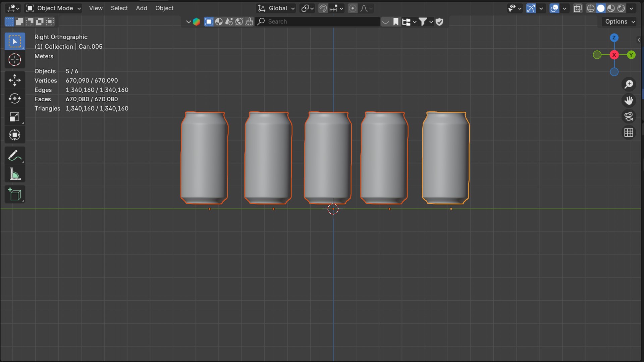Select the Select Box tool
The height and width of the screenshot is (362, 644).
[x=15, y=41]
